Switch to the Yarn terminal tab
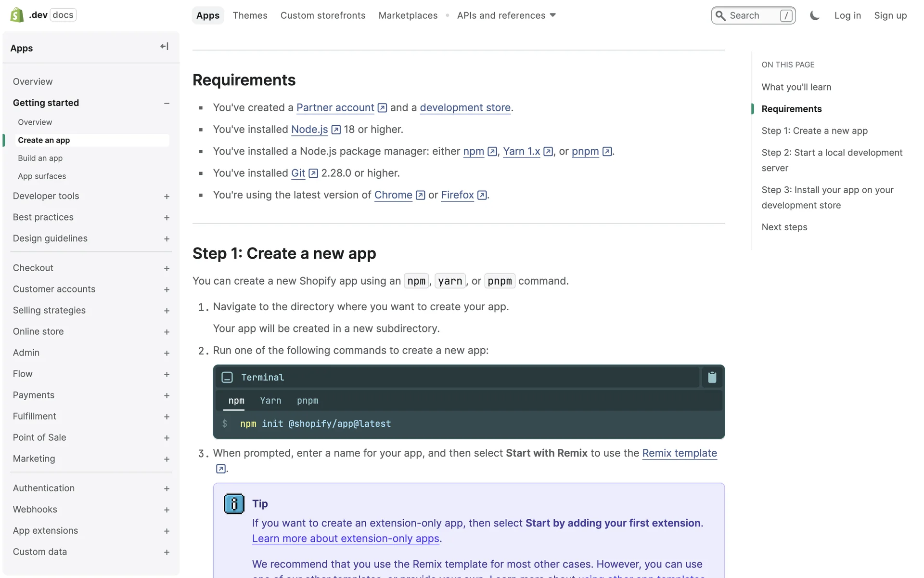 (270, 401)
